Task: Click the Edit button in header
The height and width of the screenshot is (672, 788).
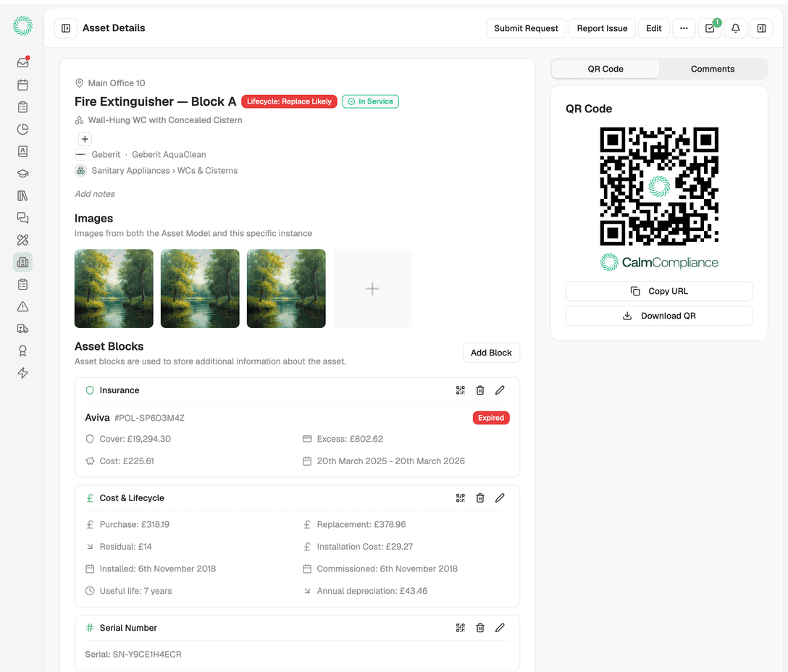Action: [654, 28]
